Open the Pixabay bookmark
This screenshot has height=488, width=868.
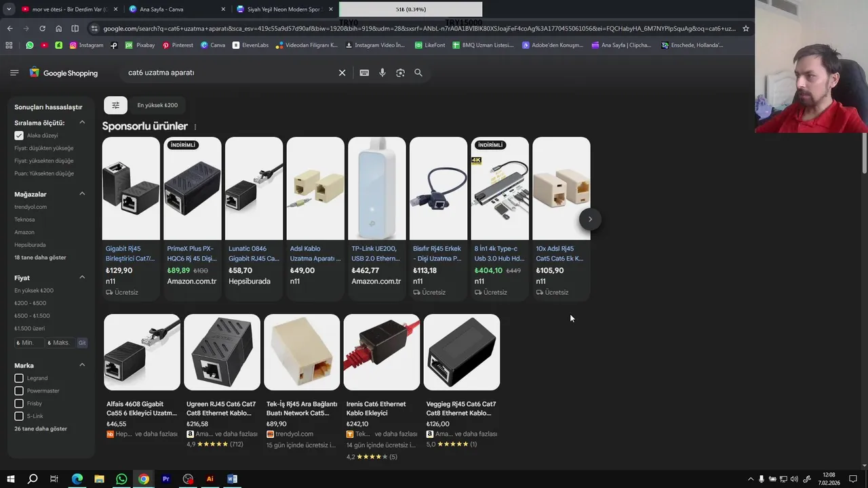pyautogui.click(x=140, y=45)
